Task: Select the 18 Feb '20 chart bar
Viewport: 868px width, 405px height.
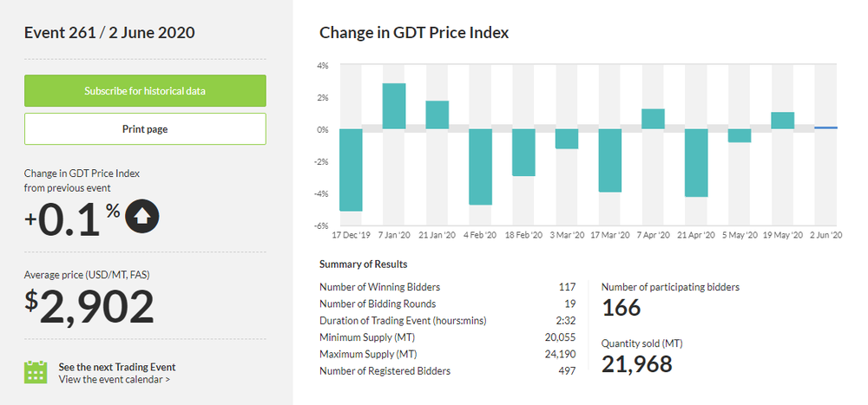Action: 523,153
